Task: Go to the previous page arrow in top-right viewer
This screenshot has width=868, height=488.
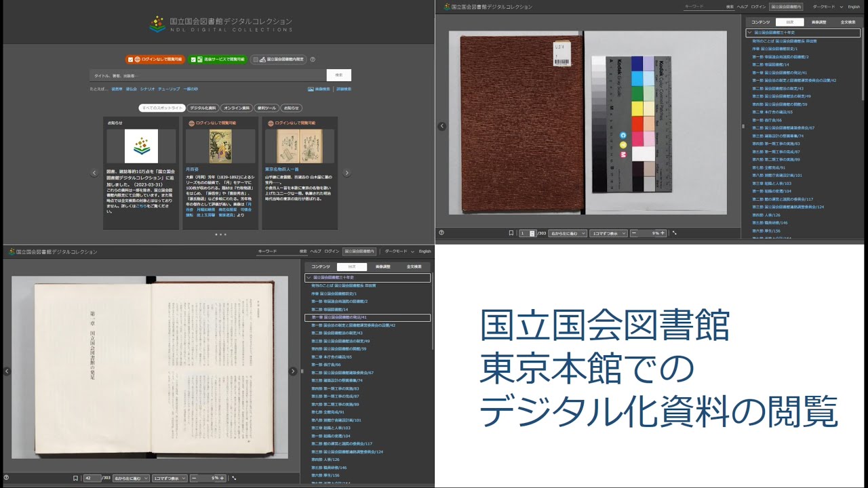Action: click(442, 126)
